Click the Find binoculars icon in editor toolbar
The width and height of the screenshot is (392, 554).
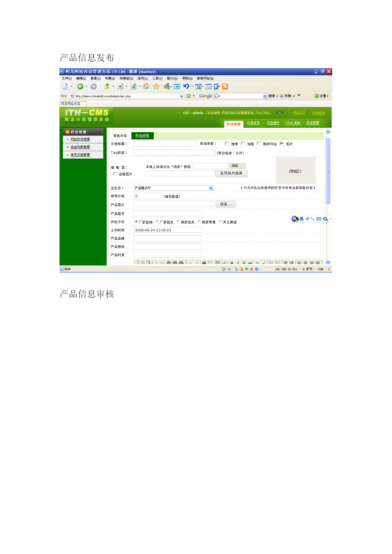pos(204,263)
